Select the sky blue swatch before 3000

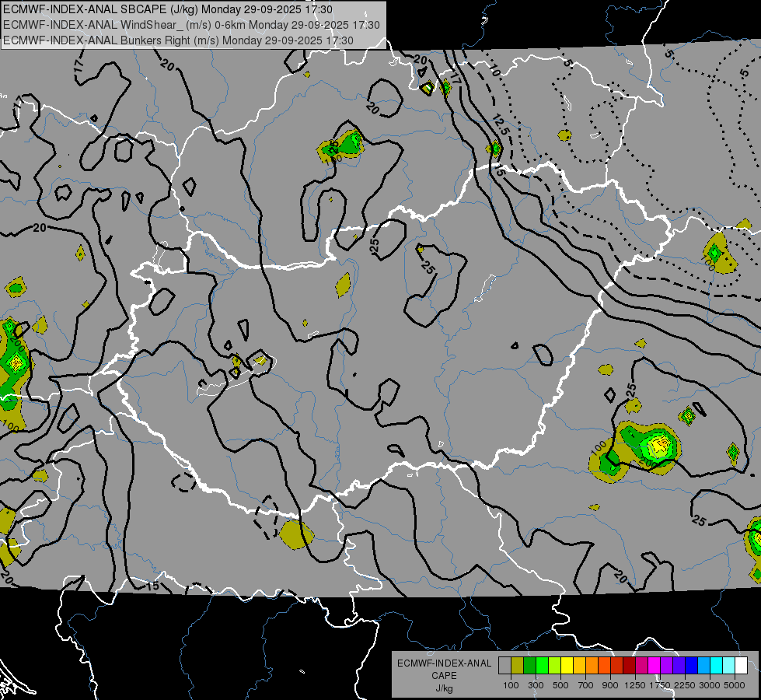coord(704,666)
